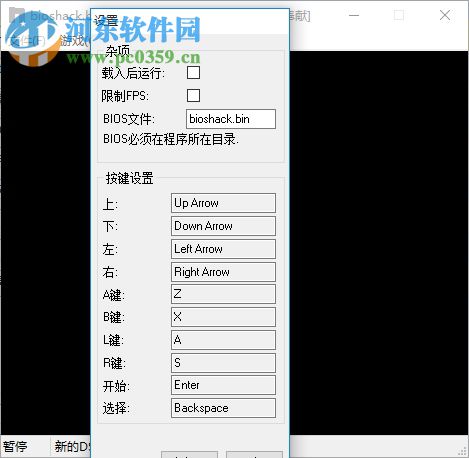Open the 游戏 menu in main window

click(75, 41)
